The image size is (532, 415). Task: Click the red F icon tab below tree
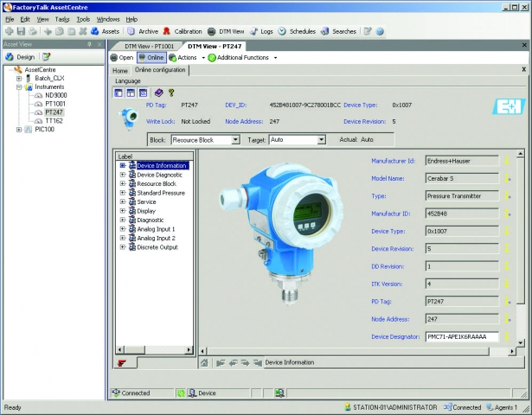(x=121, y=363)
